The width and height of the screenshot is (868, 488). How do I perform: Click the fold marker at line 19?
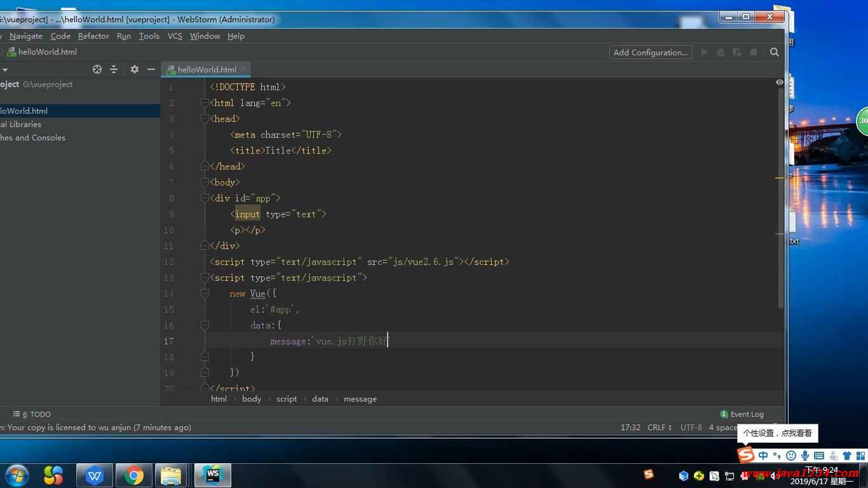click(205, 372)
